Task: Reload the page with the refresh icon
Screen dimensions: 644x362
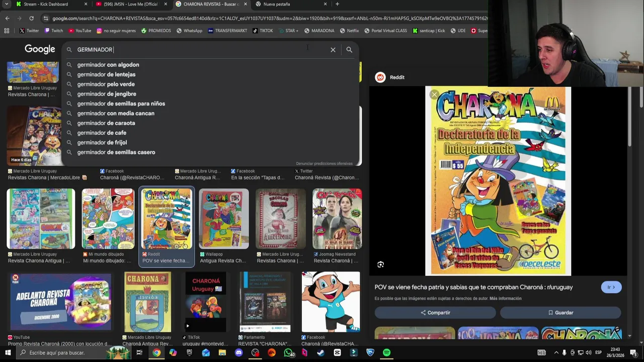Action: 31,18
